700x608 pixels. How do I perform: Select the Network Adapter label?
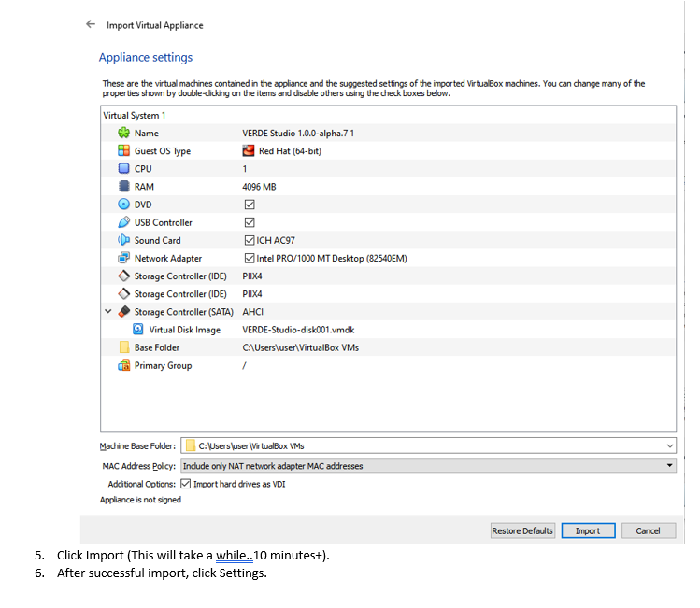168,259
